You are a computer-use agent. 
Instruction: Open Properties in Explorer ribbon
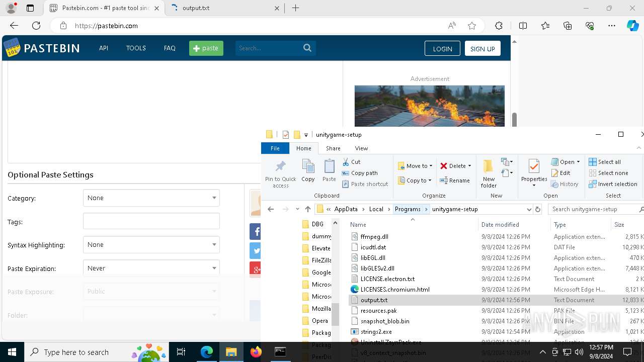point(534,173)
